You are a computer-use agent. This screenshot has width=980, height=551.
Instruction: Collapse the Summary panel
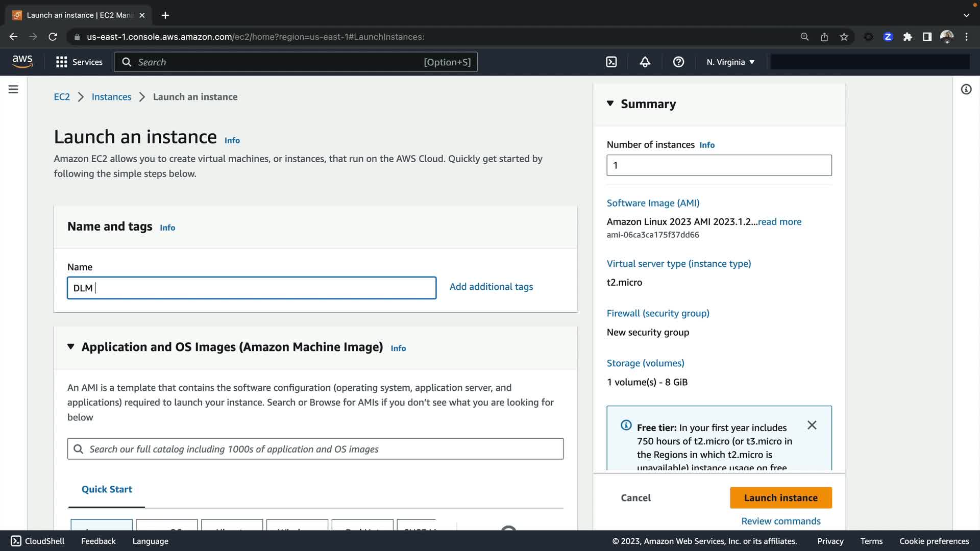[610, 104]
